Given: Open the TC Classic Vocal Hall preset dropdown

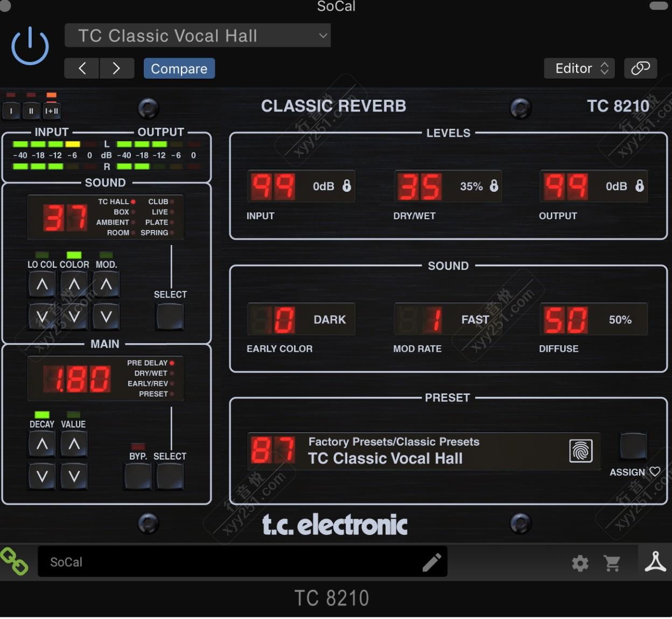Looking at the screenshot, I should [198, 36].
